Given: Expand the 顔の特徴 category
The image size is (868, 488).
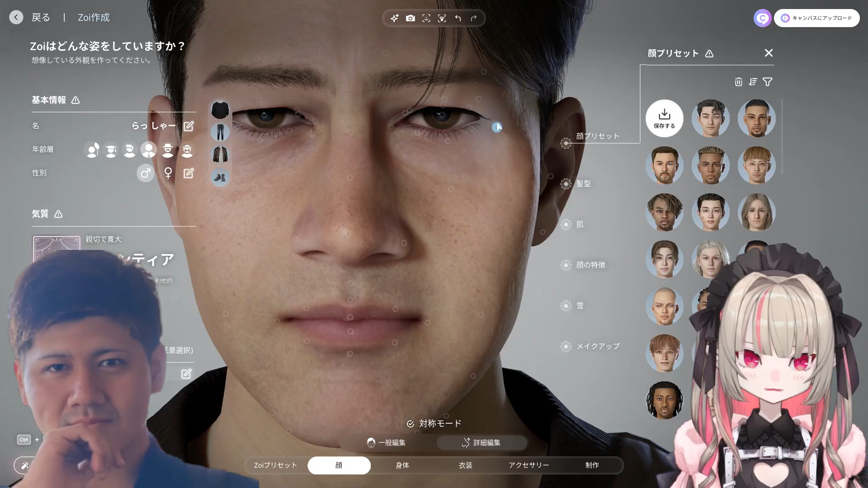Looking at the screenshot, I should (x=566, y=265).
